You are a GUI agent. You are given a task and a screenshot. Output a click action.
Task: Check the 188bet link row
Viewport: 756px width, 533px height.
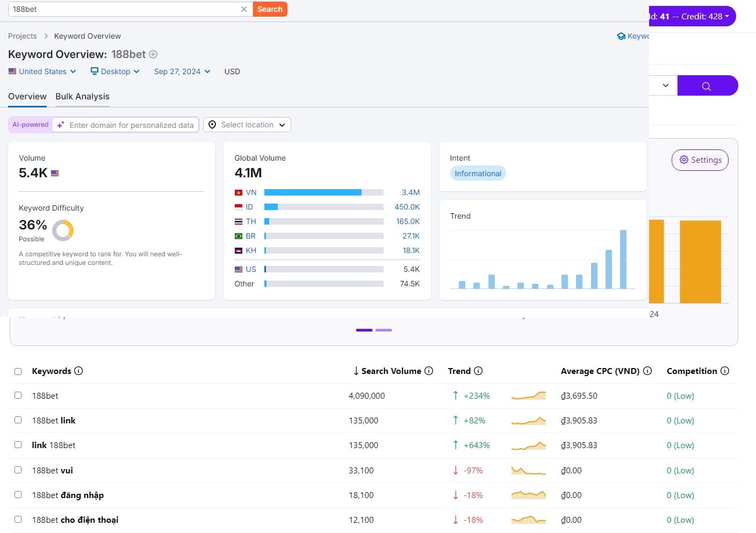18,420
